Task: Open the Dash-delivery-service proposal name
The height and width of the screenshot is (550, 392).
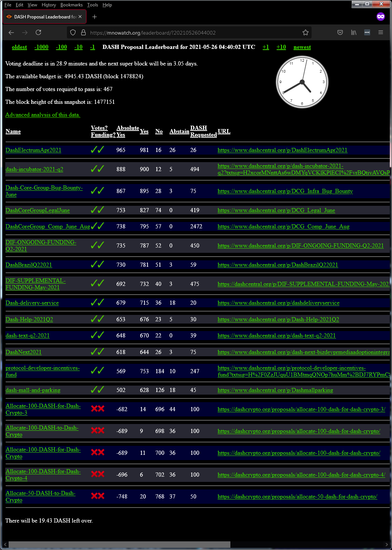Action: pyautogui.click(x=32, y=303)
